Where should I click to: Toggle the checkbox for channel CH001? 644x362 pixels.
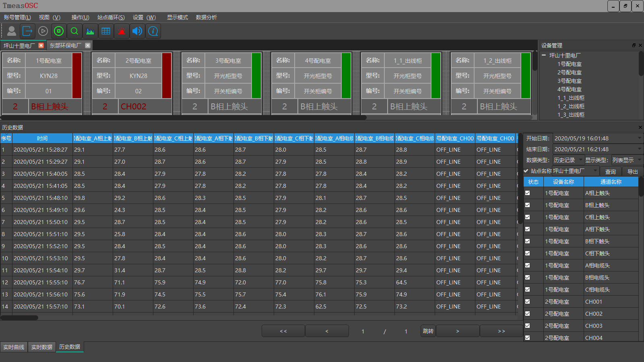(527, 302)
